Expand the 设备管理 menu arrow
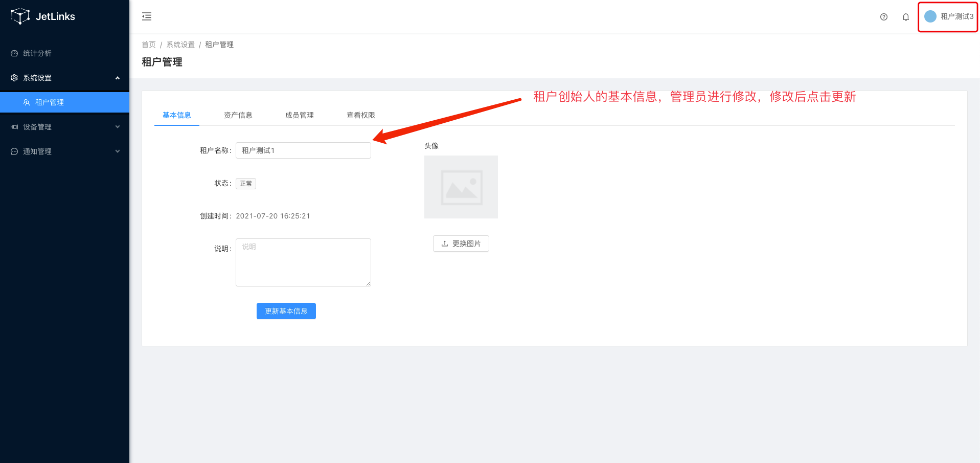Screen dimensions: 980x463 118,127
